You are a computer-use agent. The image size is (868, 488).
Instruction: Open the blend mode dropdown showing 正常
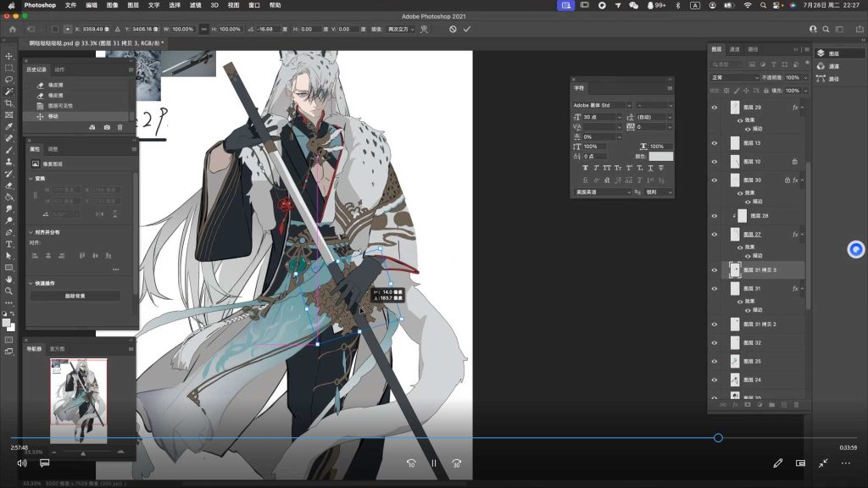(x=735, y=77)
